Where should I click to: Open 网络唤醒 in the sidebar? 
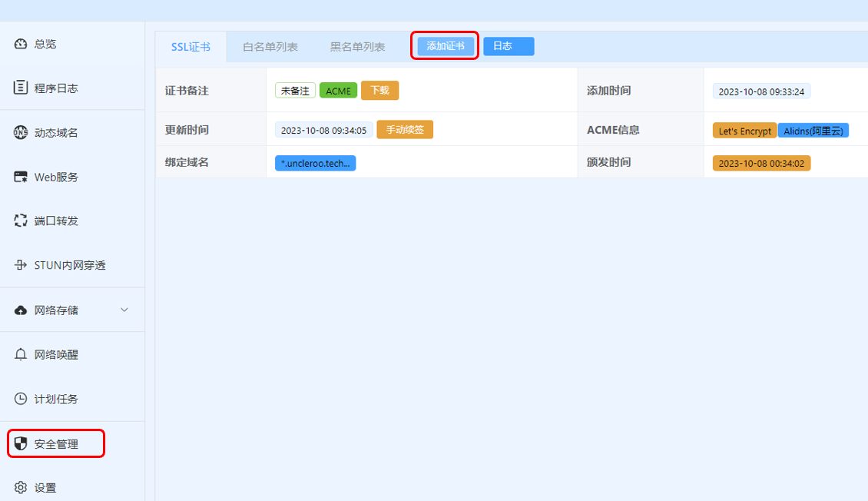(x=56, y=354)
